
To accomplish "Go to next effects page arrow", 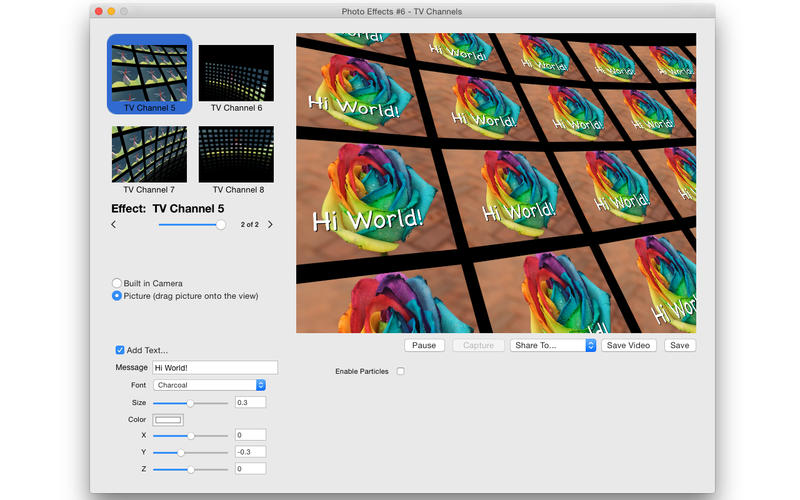I will tap(270, 225).
